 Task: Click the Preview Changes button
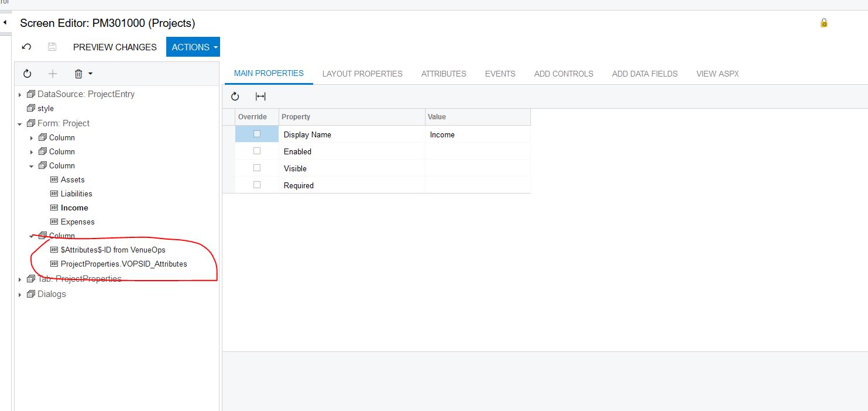coord(115,47)
